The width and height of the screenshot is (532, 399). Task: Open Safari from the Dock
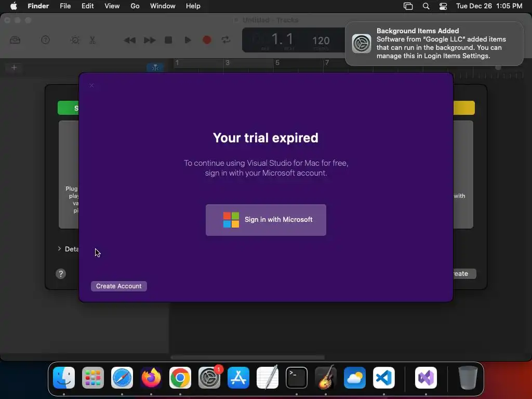(x=122, y=378)
